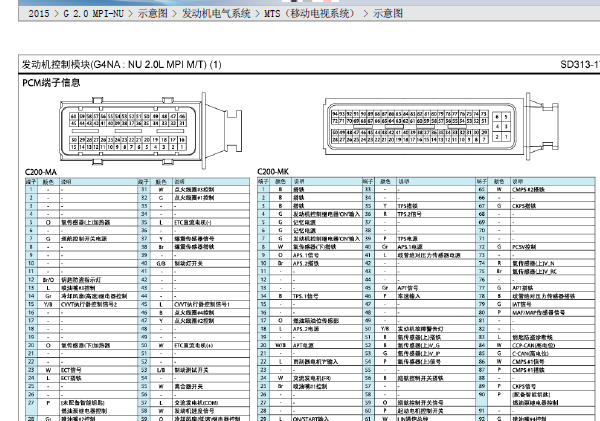Click MAF/MAP传感器信号 cell
Screen dimensions: 600x421
pyautogui.click(x=539, y=313)
